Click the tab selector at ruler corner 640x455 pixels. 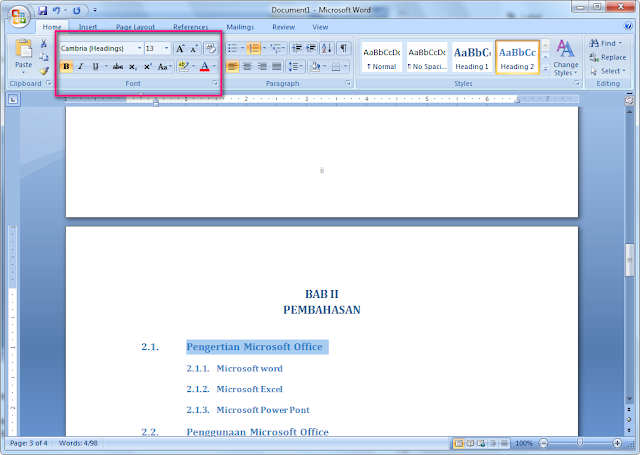(13, 99)
